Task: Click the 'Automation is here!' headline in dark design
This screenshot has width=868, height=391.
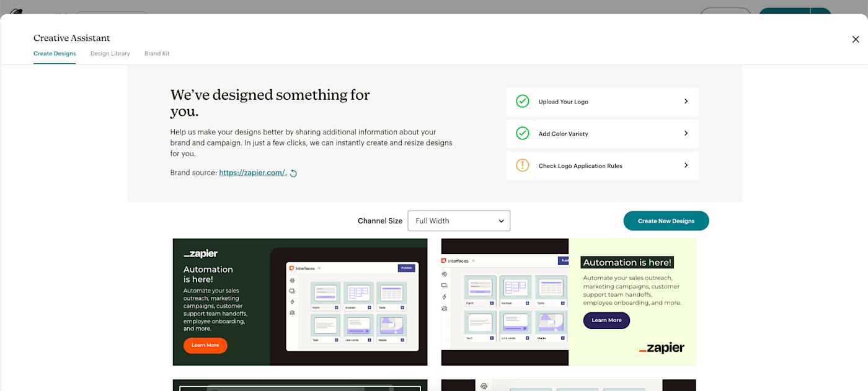Action: point(208,274)
